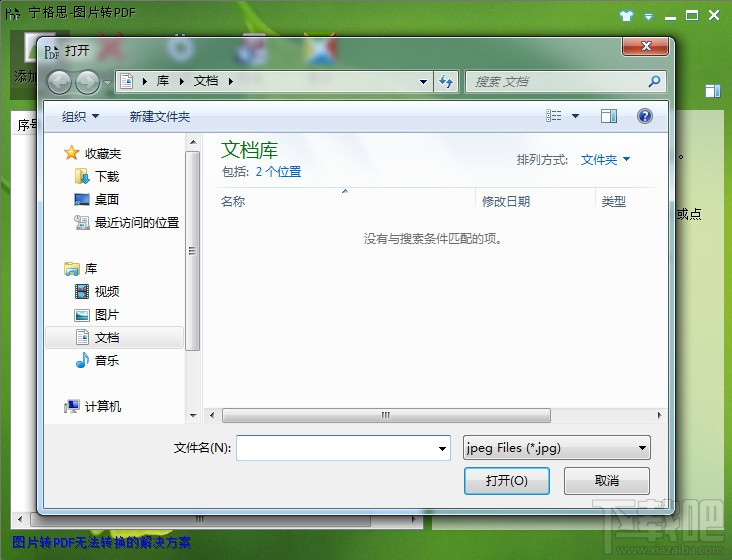Screen dimensions: 732x560
Task: Sort by 修改日期 column header
Action: pos(506,201)
